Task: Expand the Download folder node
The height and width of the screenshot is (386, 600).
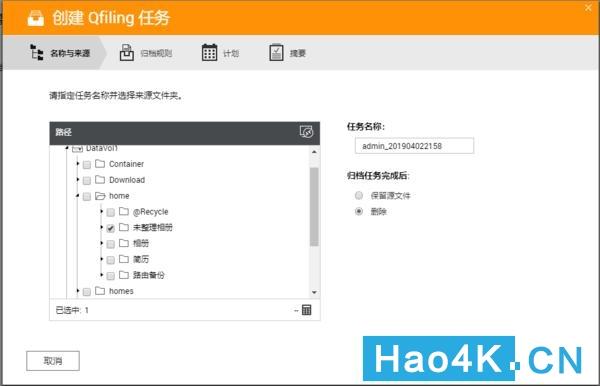Action: pos(78,179)
